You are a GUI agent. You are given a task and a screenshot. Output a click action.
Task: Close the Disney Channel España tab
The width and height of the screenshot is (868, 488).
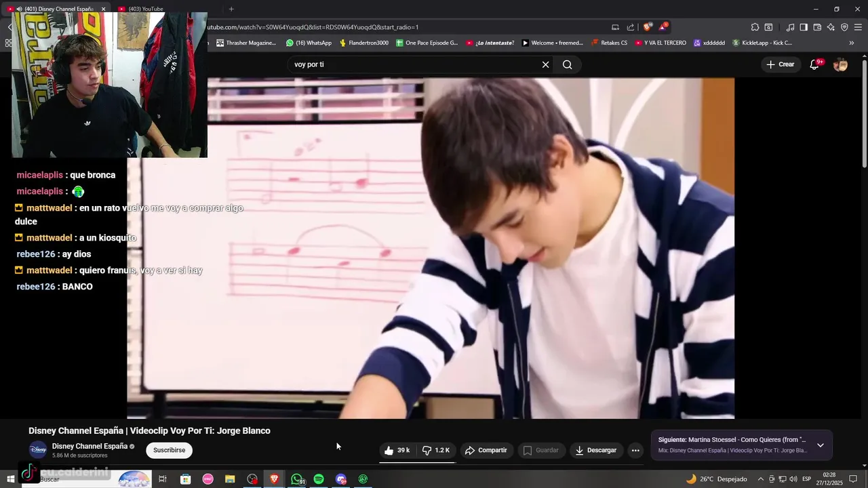click(x=104, y=9)
